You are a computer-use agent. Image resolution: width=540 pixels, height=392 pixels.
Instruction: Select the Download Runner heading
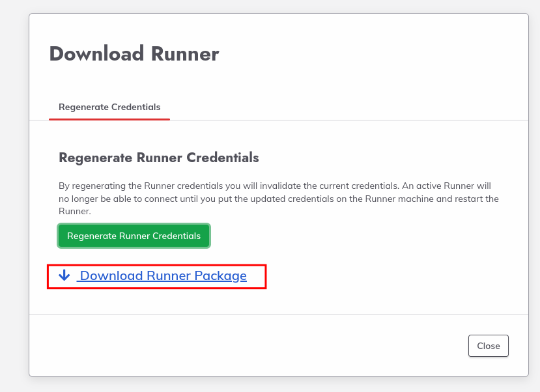point(134,53)
